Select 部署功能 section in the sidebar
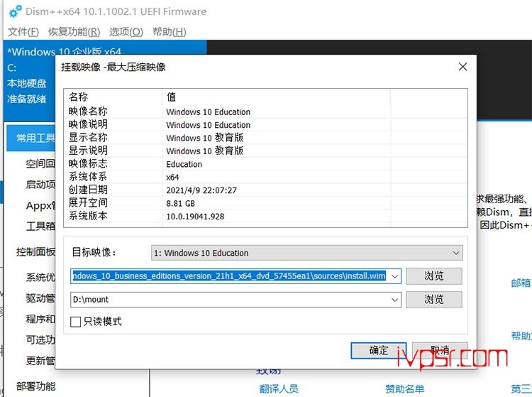The width and height of the screenshot is (532, 397). click(35, 386)
